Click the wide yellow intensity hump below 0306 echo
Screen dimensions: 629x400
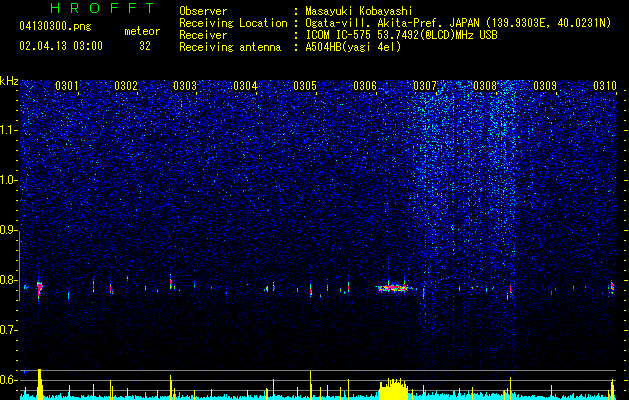pyautogui.click(x=394, y=389)
